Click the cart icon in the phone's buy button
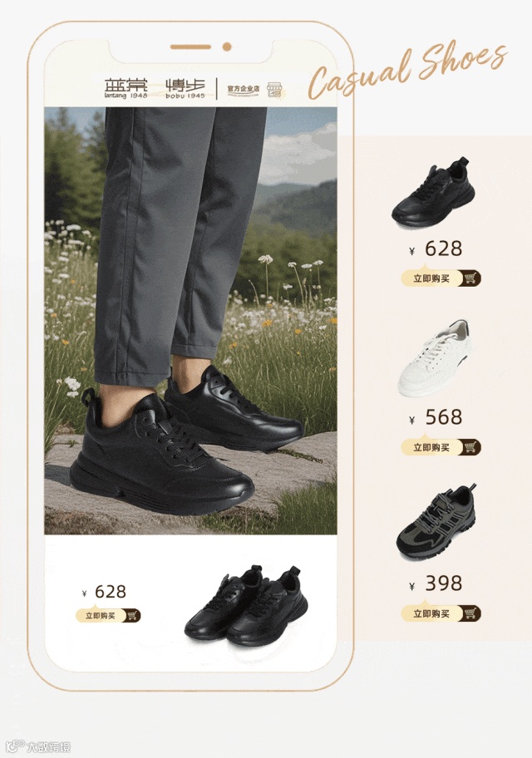 pos(131,616)
